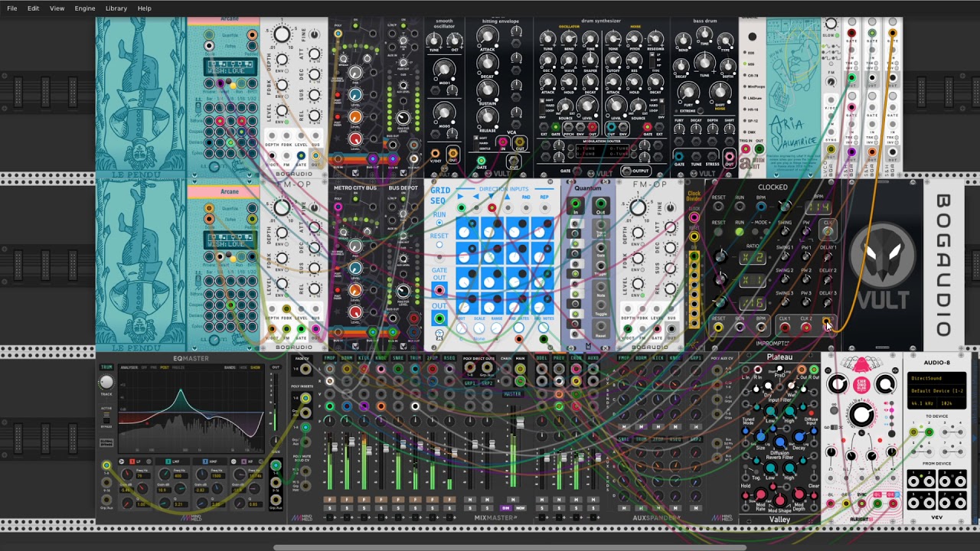
Task: Click the CLK2 output jack on Clocked
Action: [x=805, y=328]
